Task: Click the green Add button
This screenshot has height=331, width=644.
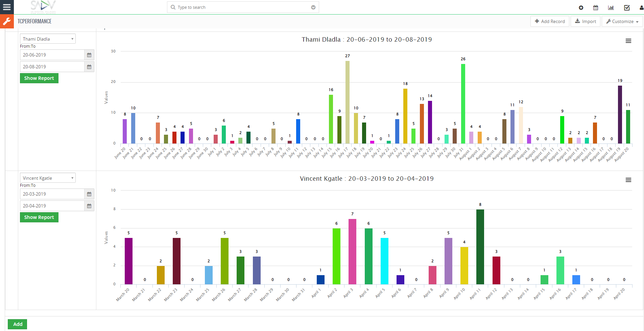Action: click(18, 324)
